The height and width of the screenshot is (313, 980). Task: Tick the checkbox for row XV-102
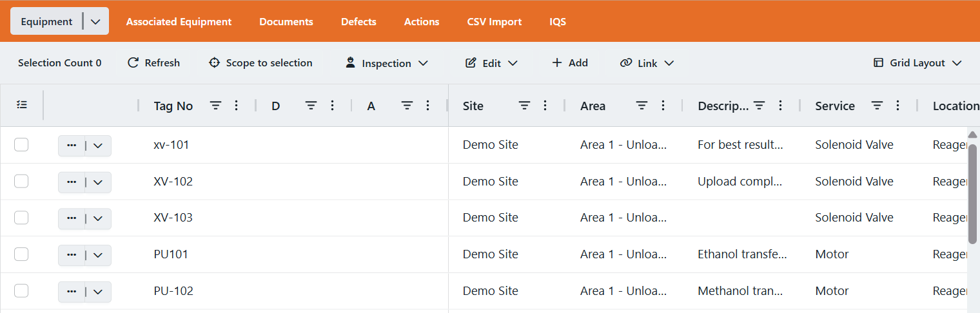click(x=21, y=182)
